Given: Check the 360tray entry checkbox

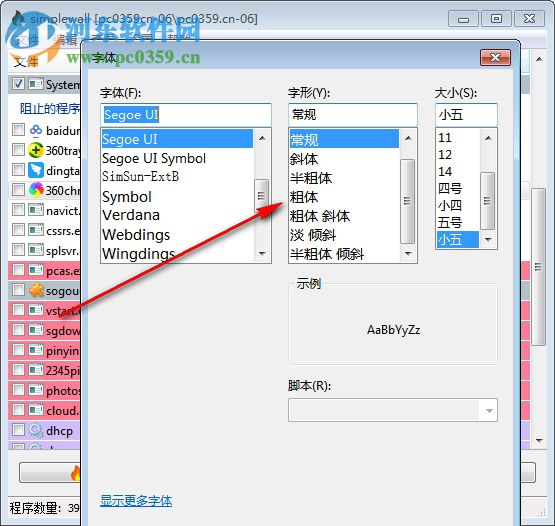Looking at the screenshot, I should click(x=18, y=150).
